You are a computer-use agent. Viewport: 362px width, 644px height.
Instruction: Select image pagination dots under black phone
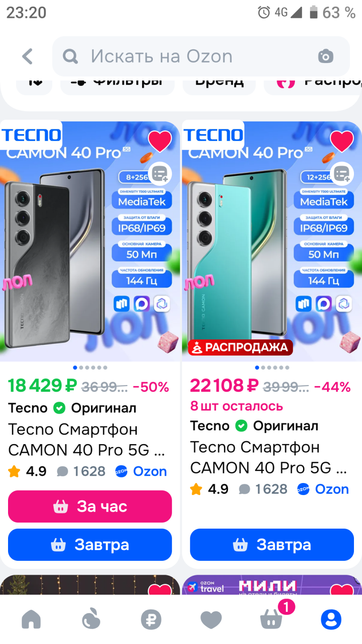tap(90, 368)
